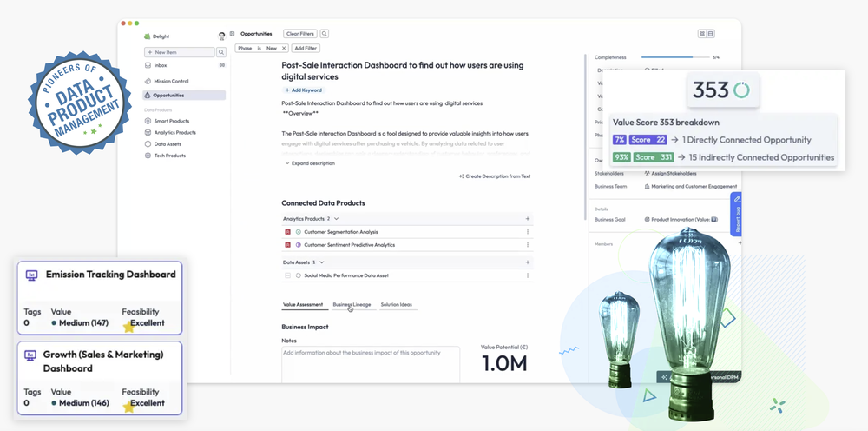Open the Phase filter field dropdown
Viewport: 868px width, 431px height.
245,48
